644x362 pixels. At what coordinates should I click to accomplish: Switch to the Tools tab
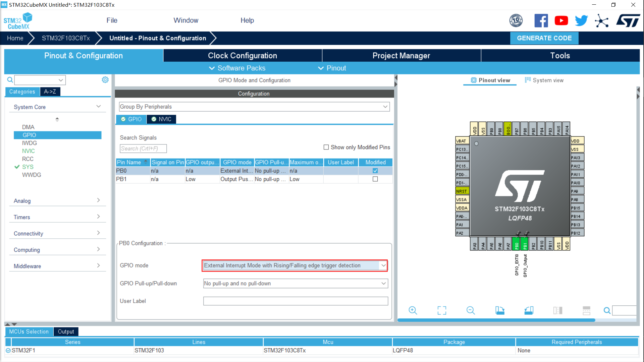(x=560, y=56)
